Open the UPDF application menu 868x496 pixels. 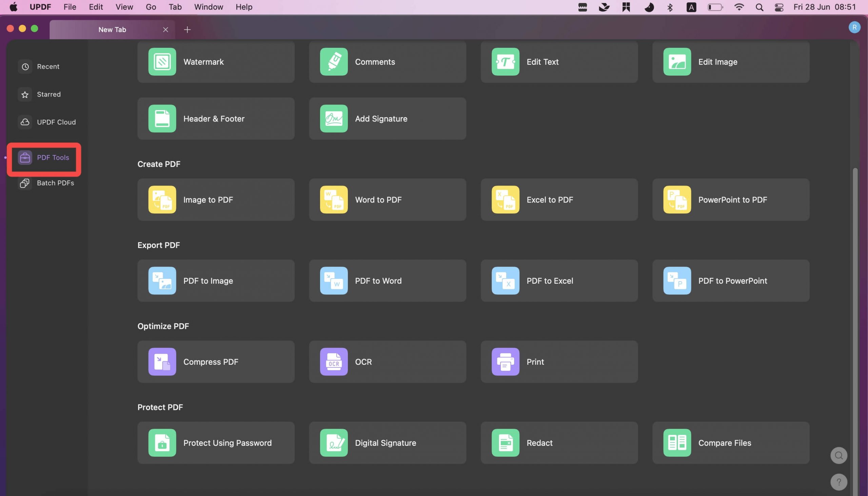click(x=40, y=7)
